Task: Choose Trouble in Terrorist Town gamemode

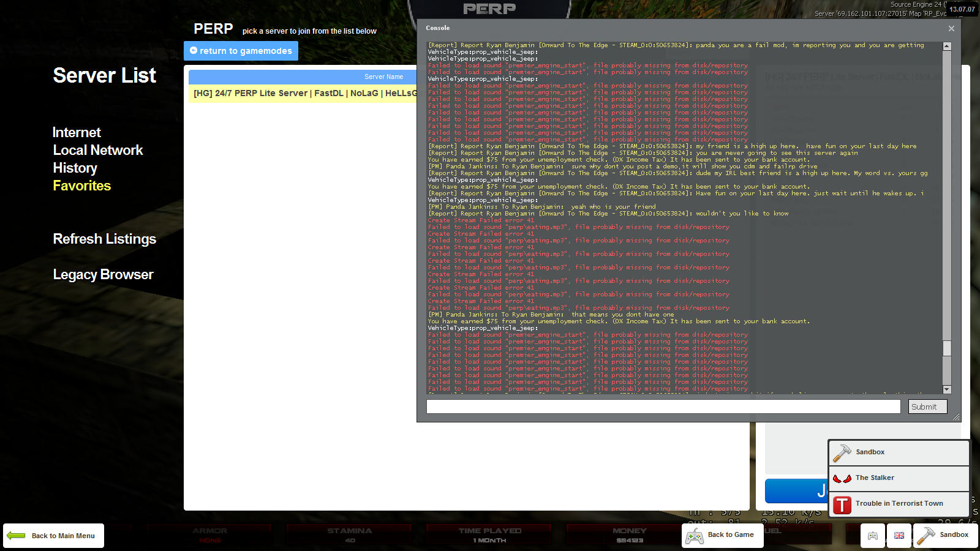Action: [x=899, y=504]
